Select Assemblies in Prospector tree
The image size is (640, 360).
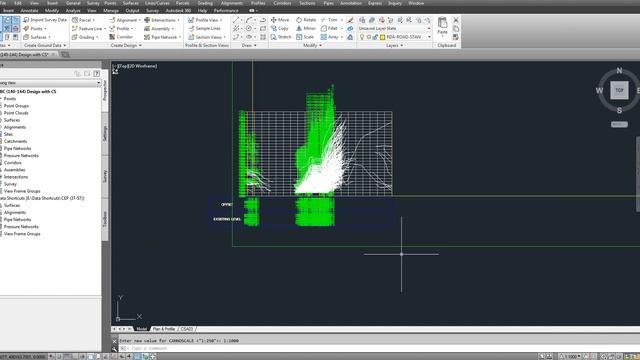tap(14, 170)
